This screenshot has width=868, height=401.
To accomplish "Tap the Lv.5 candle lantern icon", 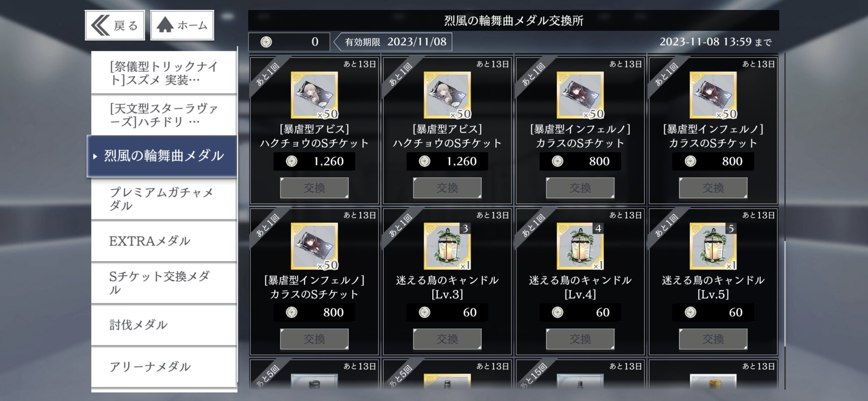I will click(x=713, y=246).
